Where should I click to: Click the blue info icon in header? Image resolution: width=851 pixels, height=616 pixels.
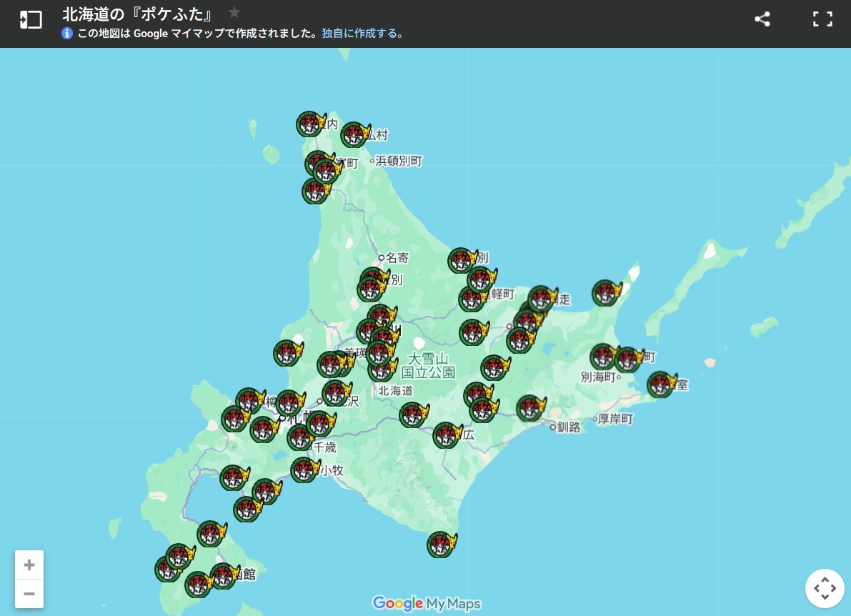pyautogui.click(x=67, y=33)
